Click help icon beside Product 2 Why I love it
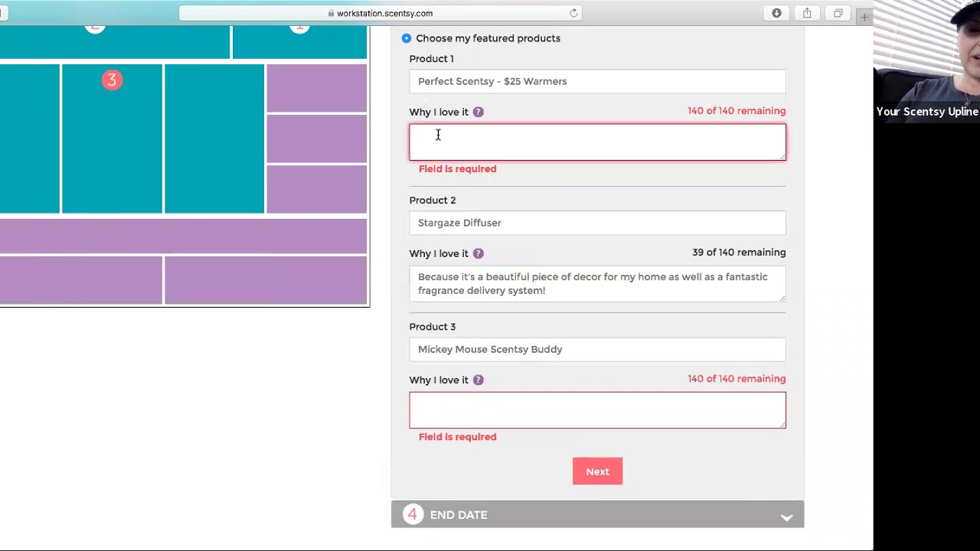 [x=478, y=253]
